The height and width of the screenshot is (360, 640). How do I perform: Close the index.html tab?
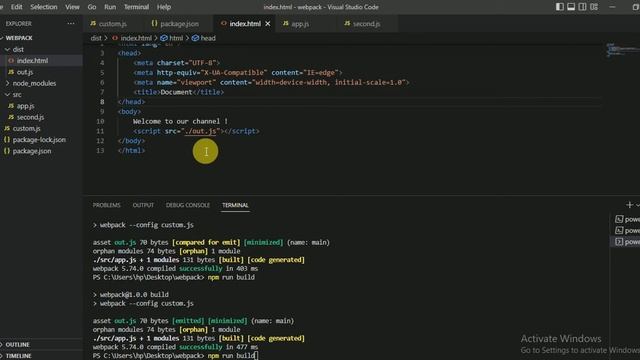click(268, 24)
